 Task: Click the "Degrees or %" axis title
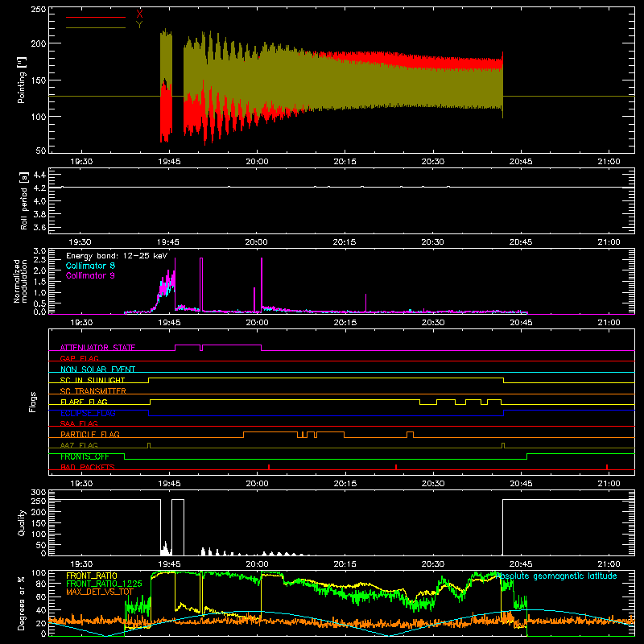pyautogui.click(x=22, y=603)
